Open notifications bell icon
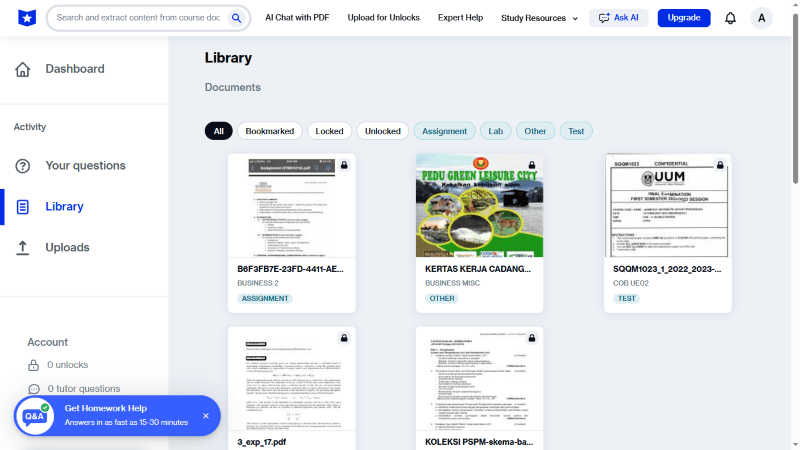Viewport: 800px width, 450px height. coord(730,18)
